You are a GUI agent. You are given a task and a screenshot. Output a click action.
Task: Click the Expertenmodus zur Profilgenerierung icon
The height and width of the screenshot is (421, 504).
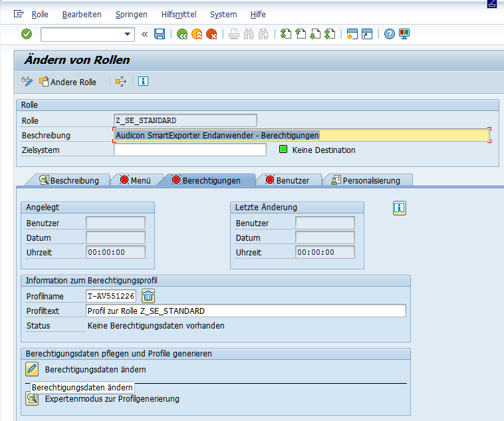coord(32,399)
